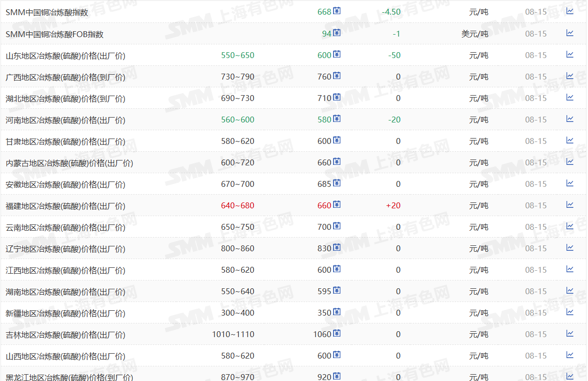
Task: Open price history icon in 山西地区 row
Action: [336, 355]
